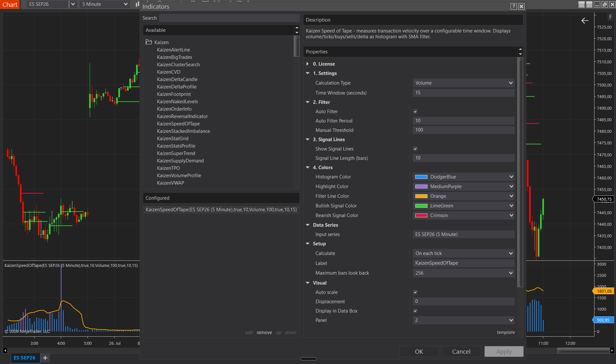Open the Kaizen folder icon in Available list

coord(149,42)
